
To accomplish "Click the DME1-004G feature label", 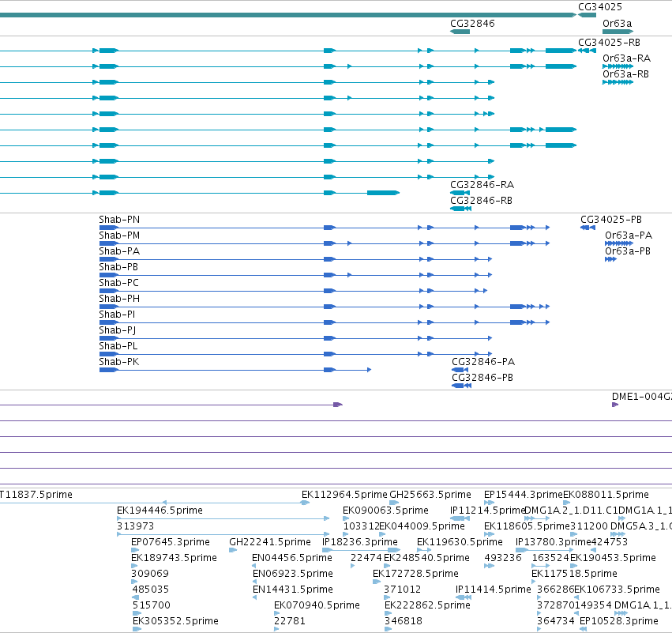I will [641, 397].
